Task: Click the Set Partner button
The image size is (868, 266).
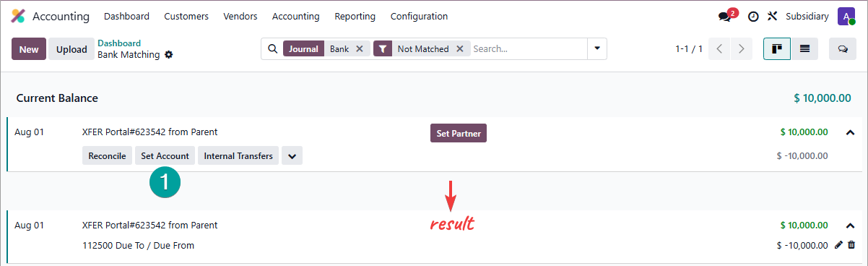Action: point(459,133)
